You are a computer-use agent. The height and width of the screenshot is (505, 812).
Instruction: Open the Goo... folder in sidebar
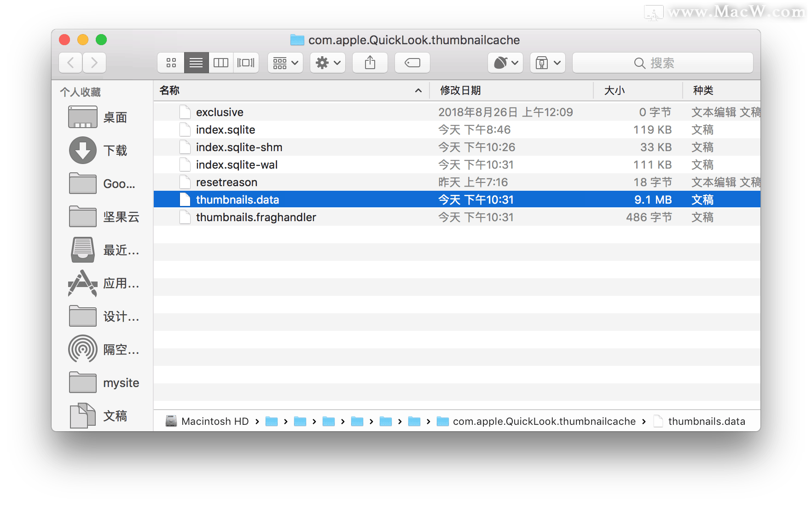(101, 184)
